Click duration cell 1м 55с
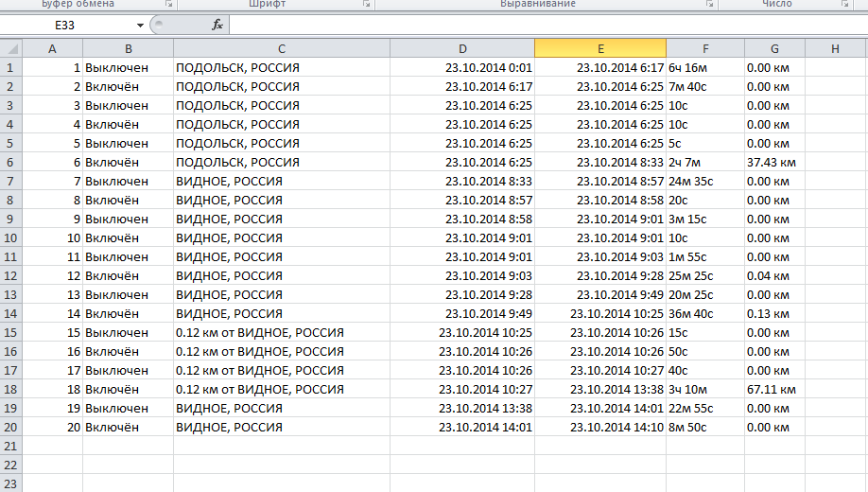 point(705,257)
